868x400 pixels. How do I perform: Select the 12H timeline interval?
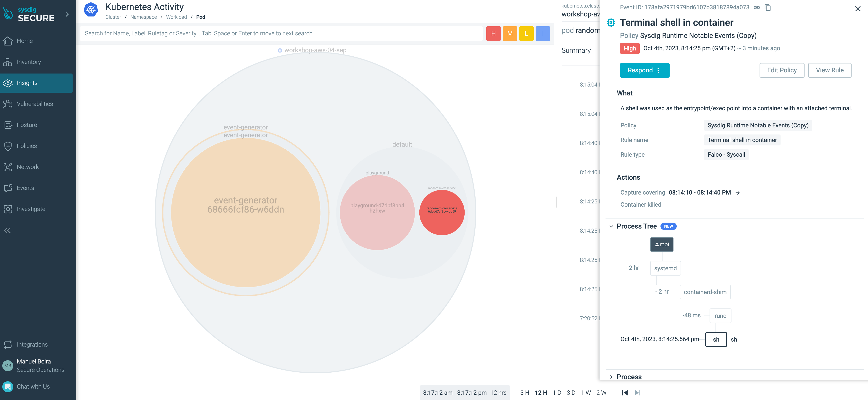tap(539, 393)
